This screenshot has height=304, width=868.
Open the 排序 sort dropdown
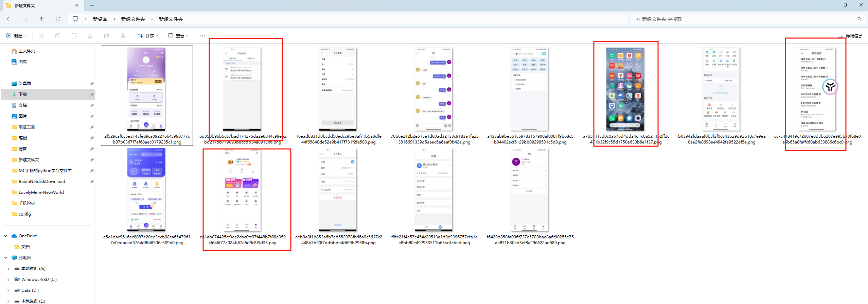coord(148,36)
